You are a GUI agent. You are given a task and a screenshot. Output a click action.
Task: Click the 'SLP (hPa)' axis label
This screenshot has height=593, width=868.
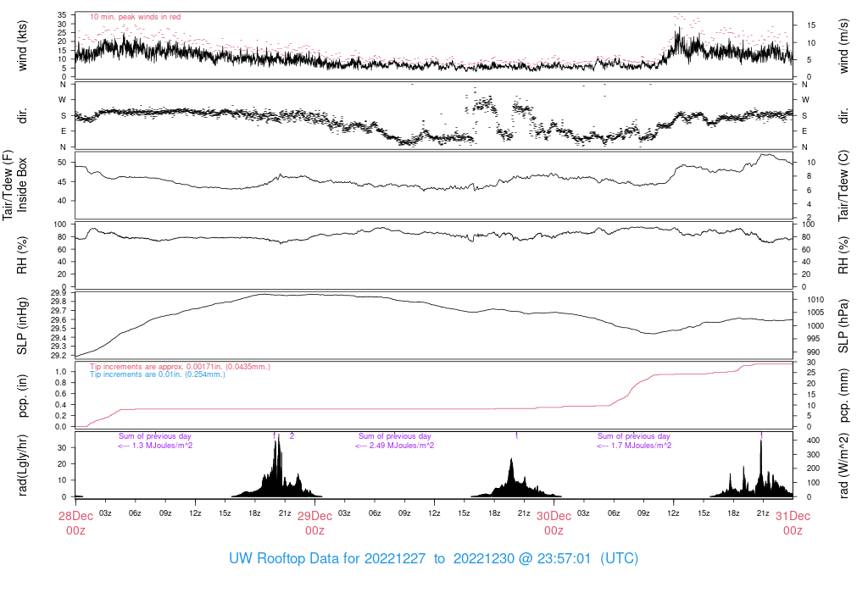843,326
